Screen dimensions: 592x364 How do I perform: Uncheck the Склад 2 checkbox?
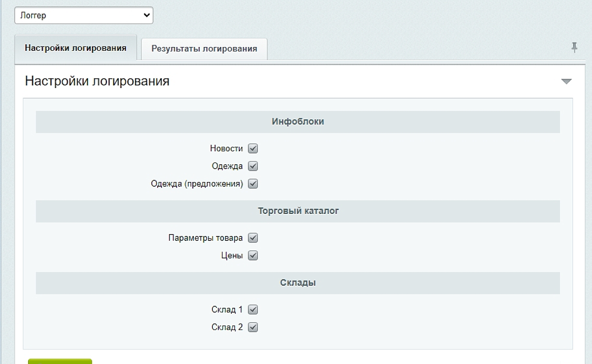tap(253, 327)
